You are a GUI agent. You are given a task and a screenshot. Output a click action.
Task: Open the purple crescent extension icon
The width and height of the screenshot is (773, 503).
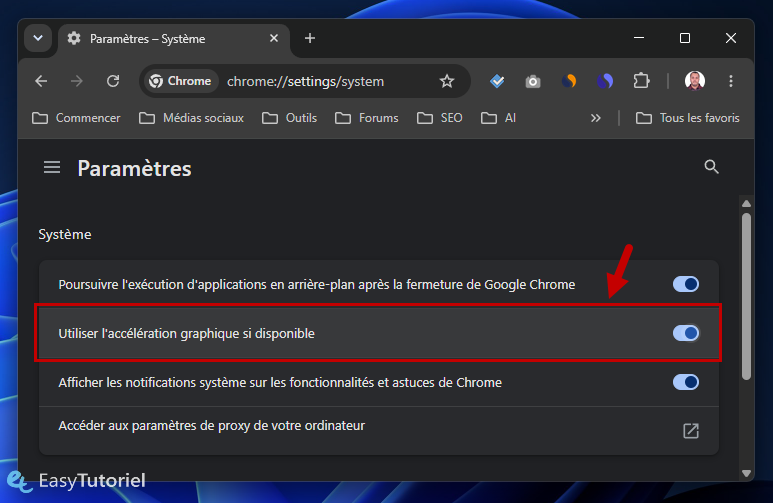(605, 81)
